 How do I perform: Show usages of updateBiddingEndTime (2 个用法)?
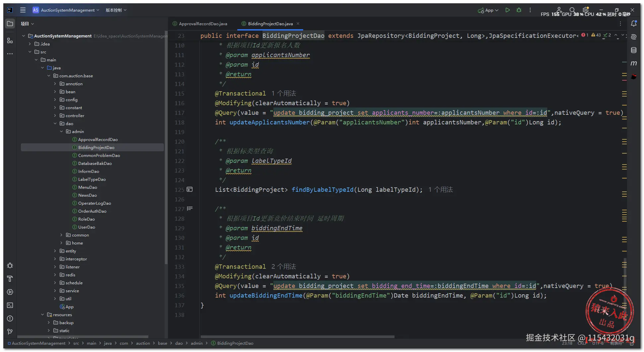pyautogui.click(x=284, y=267)
